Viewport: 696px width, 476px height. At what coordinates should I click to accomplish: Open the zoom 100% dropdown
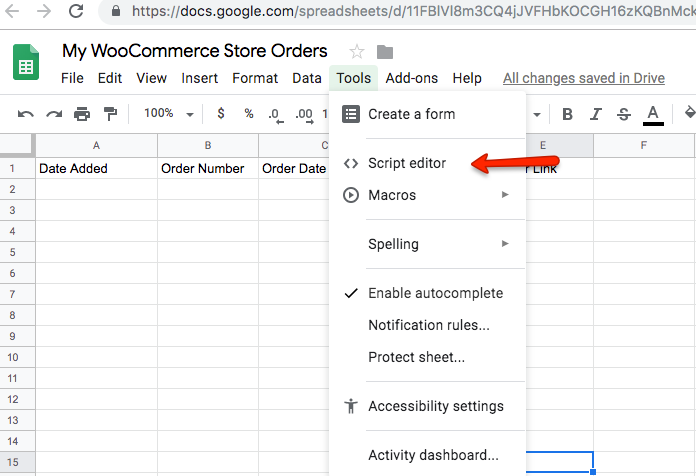click(169, 114)
